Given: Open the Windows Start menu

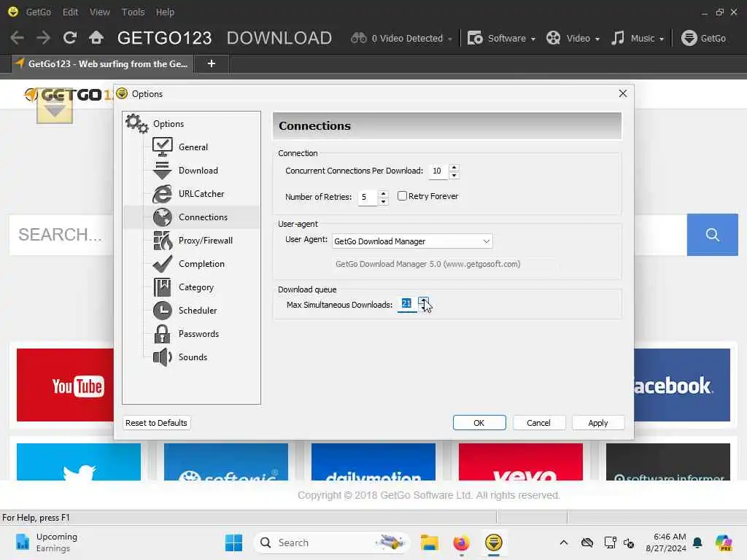Looking at the screenshot, I should coord(233,542).
